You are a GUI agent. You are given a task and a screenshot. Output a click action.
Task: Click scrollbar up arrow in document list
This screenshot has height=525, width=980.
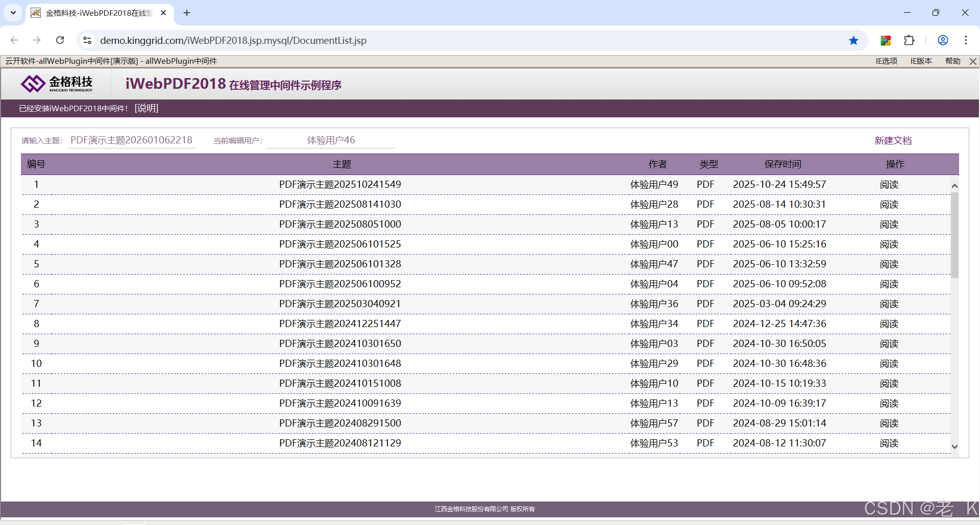point(954,186)
